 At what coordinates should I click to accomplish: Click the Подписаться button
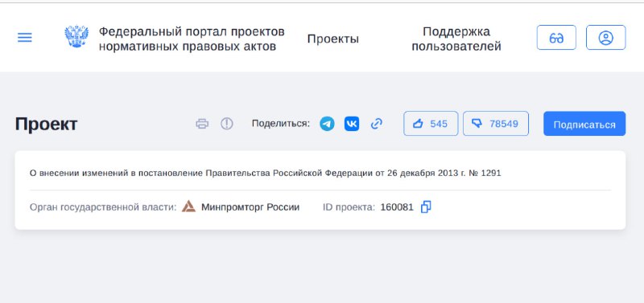(584, 124)
